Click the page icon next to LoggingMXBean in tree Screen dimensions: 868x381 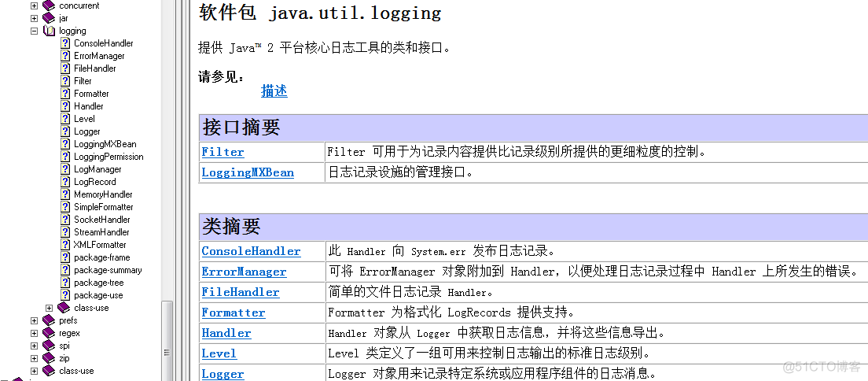pyautogui.click(x=64, y=144)
